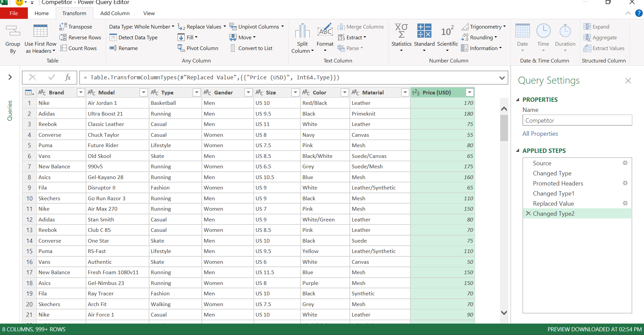The width and height of the screenshot is (644, 335).
Task: Open the Statistics number tool
Action: coord(401,37)
